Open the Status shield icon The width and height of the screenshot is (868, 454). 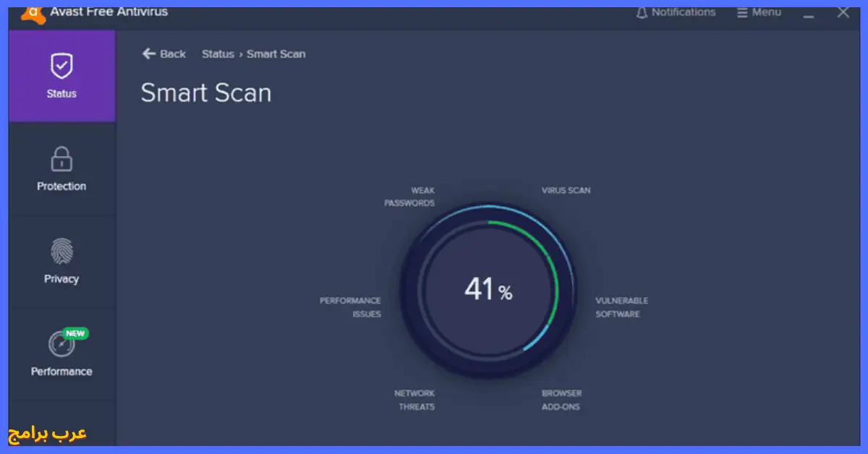coord(61,66)
